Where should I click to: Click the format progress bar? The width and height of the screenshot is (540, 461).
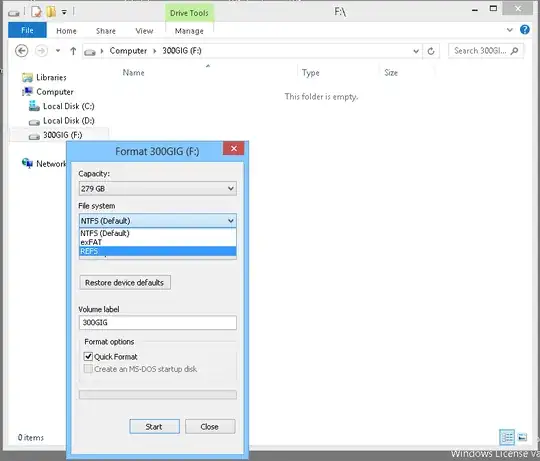tap(157, 395)
